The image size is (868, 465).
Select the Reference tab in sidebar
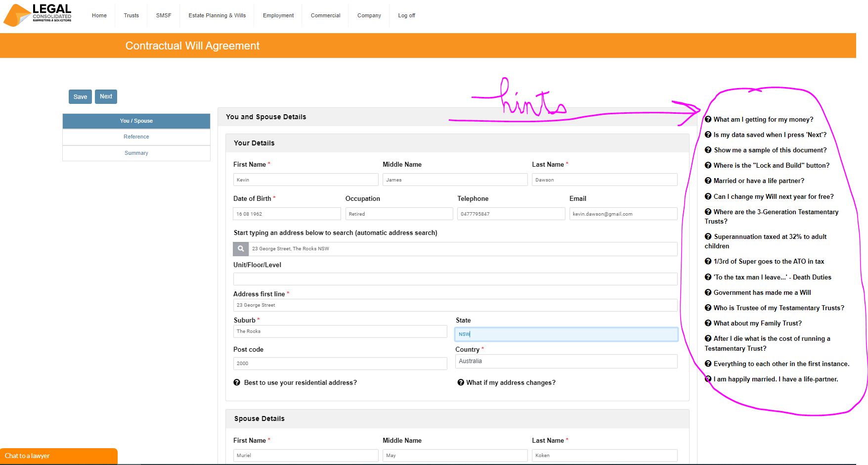pos(136,137)
